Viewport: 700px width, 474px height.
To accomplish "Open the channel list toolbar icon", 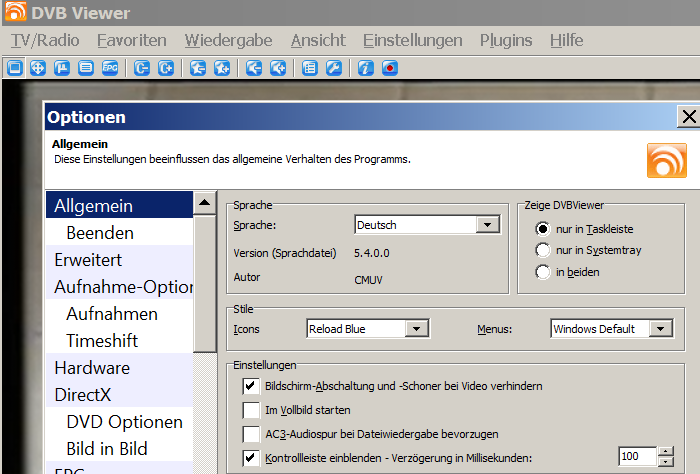I will pyautogui.click(x=310, y=68).
